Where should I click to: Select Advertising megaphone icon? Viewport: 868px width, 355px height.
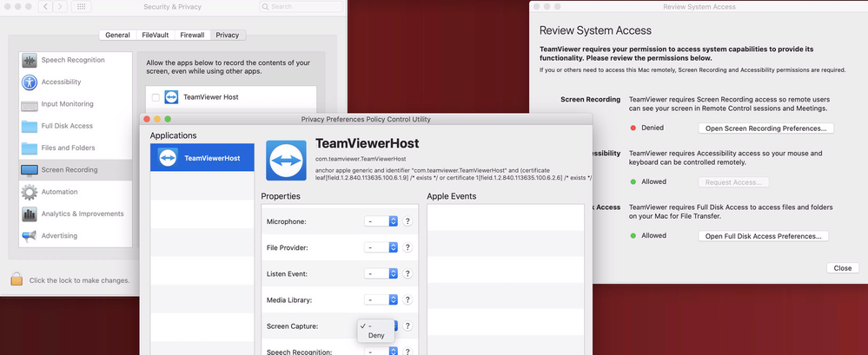30,236
